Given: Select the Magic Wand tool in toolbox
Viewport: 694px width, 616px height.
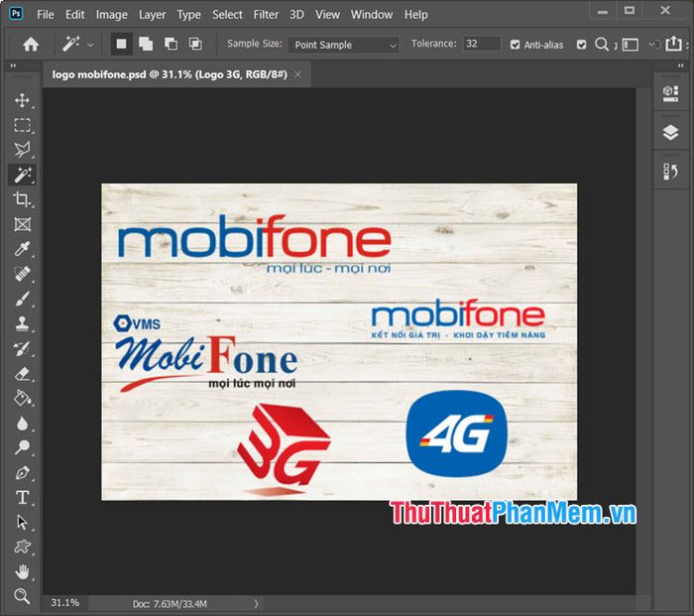Looking at the screenshot, I should (x=22, y=175).
